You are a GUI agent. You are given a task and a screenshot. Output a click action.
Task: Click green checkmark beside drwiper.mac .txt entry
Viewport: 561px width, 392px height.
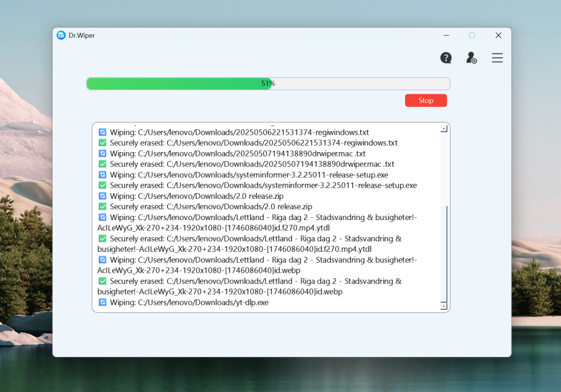(x=102, y=164)
